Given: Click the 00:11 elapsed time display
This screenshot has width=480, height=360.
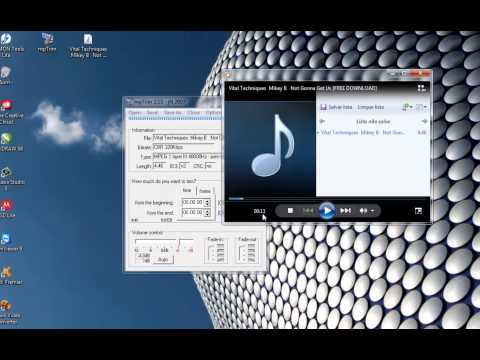Looking at the screenshot, I should click(x=259, y=211).
